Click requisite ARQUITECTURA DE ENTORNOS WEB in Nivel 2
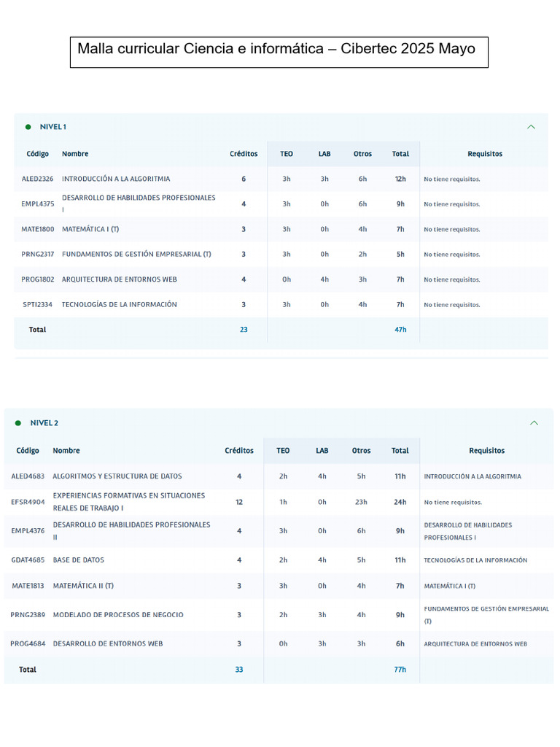 475,644
